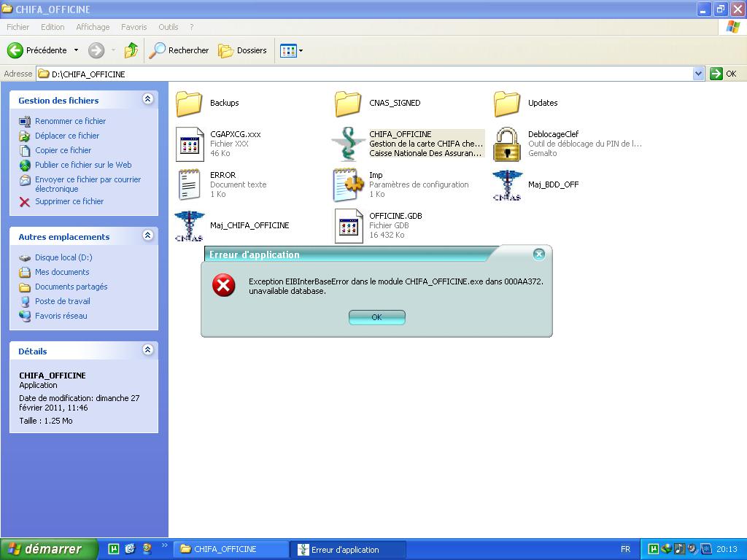Click the Disque local (D:) drive icon
The width and height of the screenshot is (747, 560).
coord(25,257)
